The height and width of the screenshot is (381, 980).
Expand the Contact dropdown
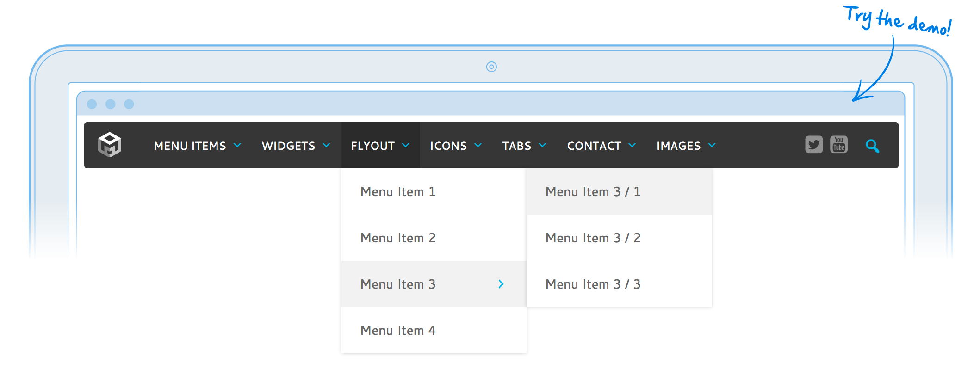(601, 146)
